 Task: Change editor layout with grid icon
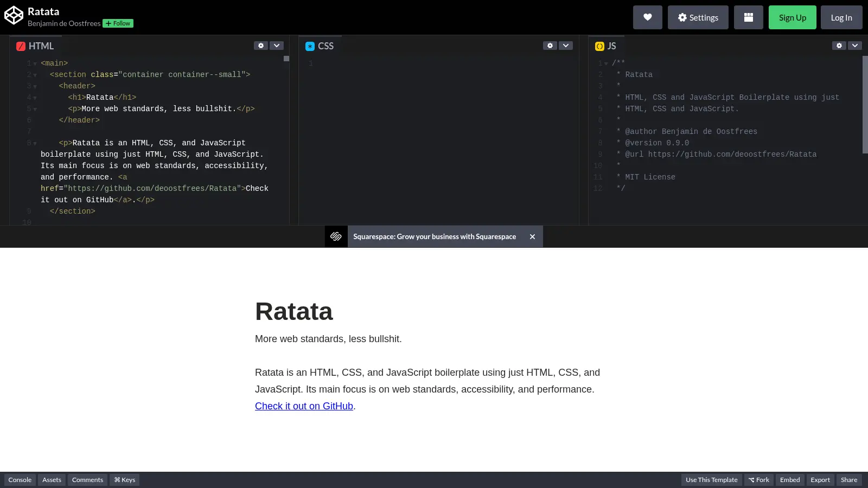point(748,17)
